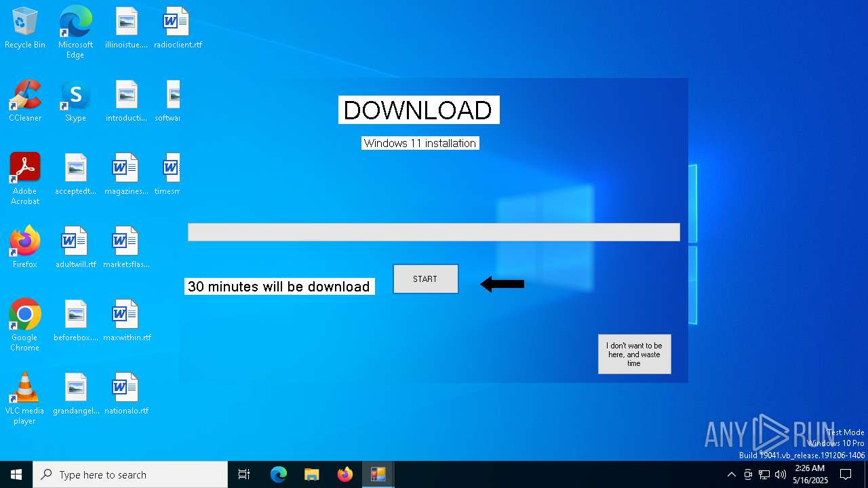Click the taskbar search box

pos(130,474)
